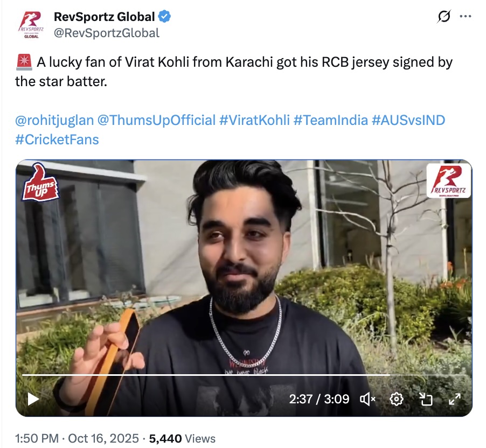Click the 5,440 Views count

pyautogui.click(x=182, y=438)
